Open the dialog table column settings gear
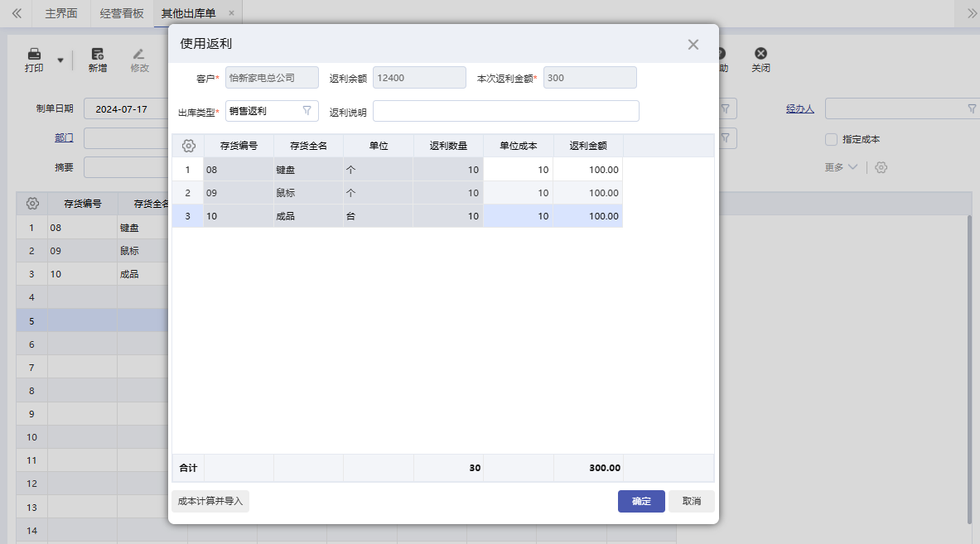The width and height of the screenshot is (980, 544). point(188,146)
